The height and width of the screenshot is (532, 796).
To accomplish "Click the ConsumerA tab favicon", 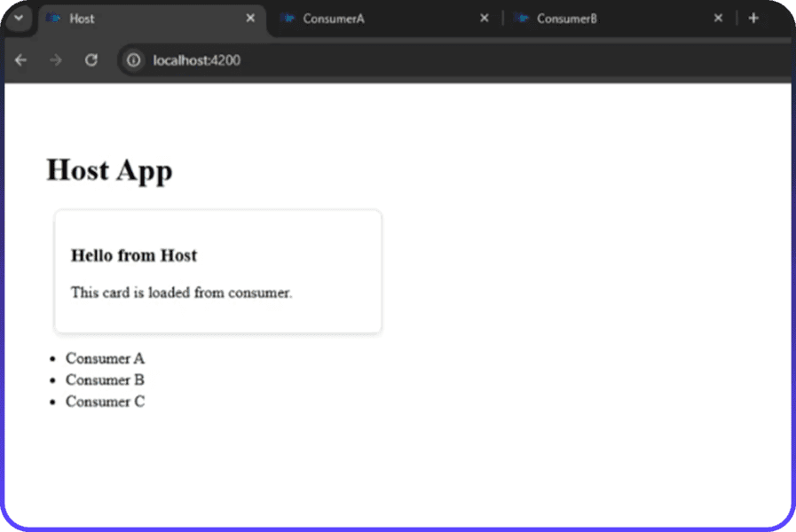I will [x=288, y=18].
